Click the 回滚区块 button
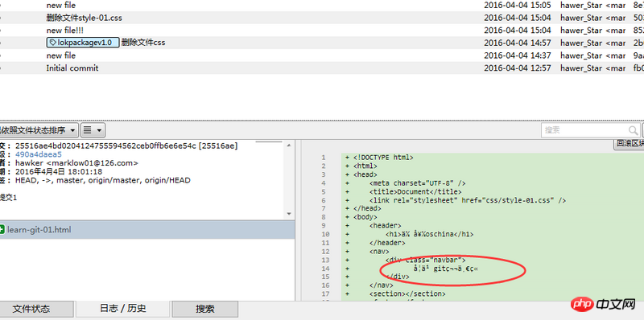 pyautogui.click(x=629, y=144)
